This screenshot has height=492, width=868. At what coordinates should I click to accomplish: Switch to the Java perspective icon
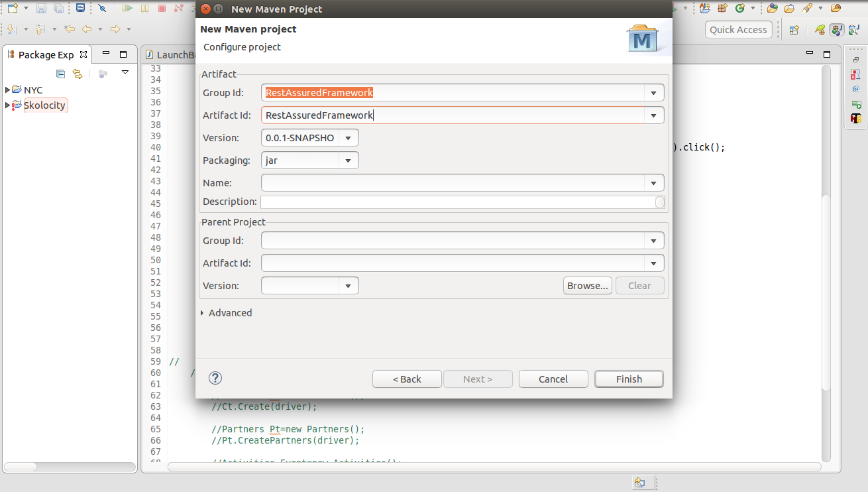coord(836,29)
